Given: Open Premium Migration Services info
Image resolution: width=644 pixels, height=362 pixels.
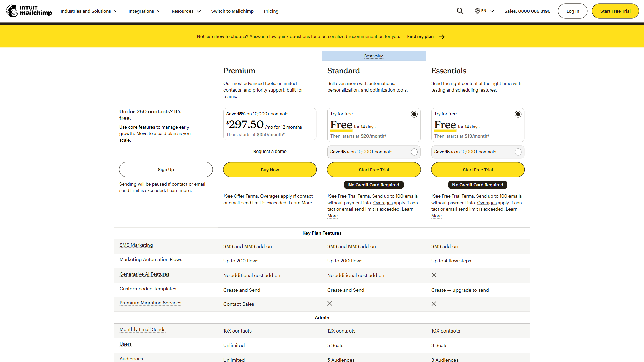Looking at the screenshot, I should (151, 303).
